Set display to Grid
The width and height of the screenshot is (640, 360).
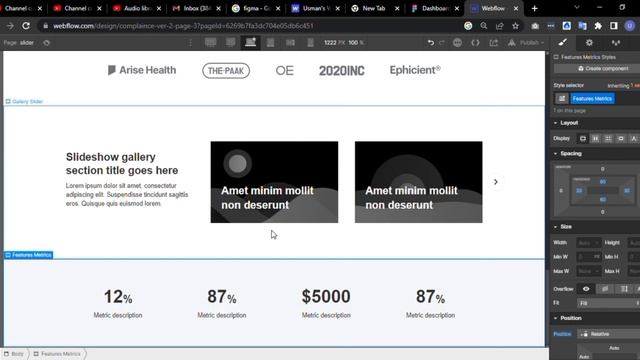tap(608, 139)
